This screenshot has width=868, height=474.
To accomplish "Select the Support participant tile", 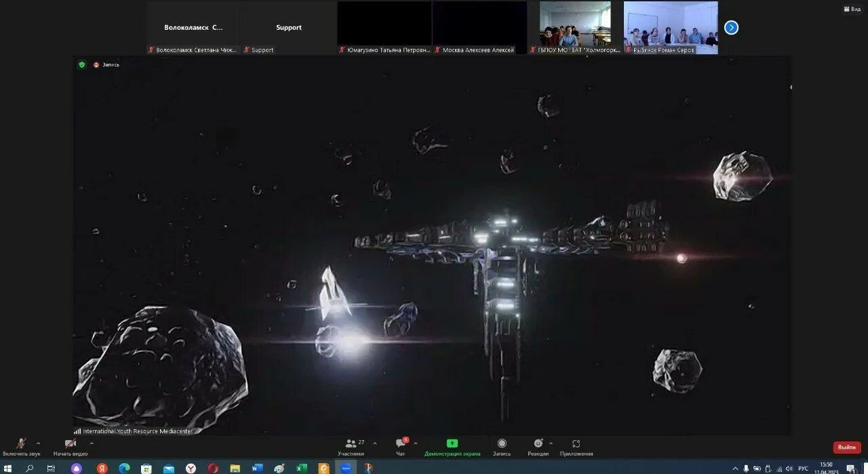I will coord(289,27).
